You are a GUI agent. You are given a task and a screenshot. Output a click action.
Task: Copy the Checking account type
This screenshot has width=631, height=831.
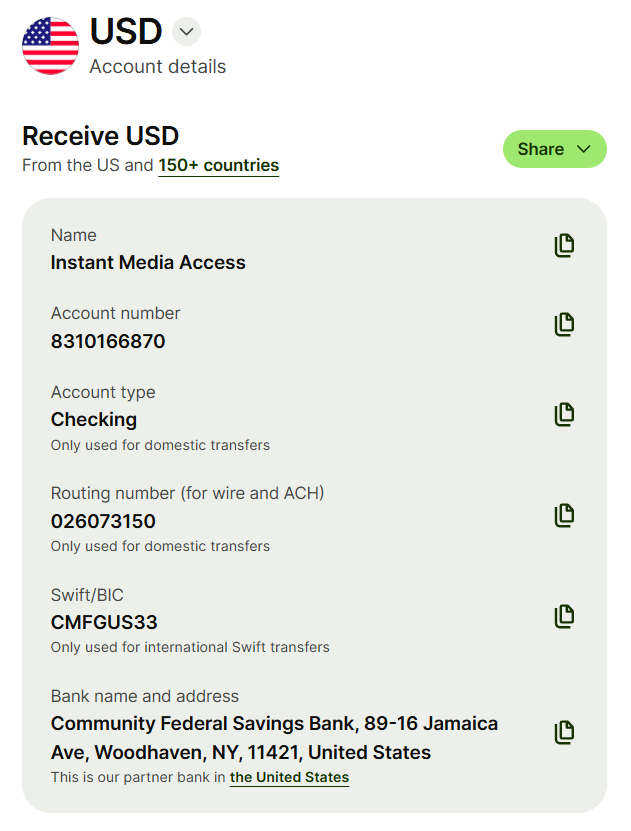[x=564, y=414]
